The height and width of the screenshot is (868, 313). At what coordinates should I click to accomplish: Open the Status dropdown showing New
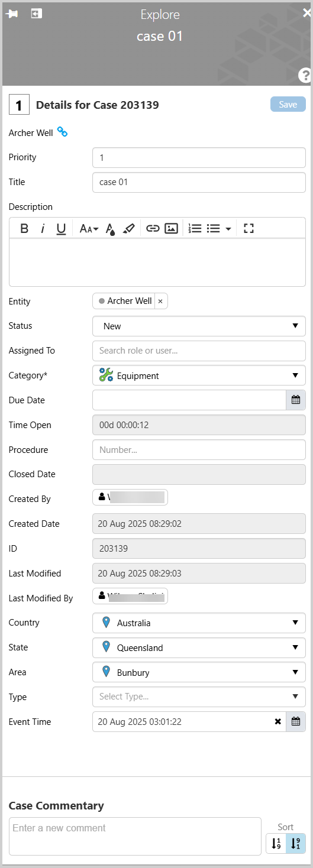tap(199, 326)
